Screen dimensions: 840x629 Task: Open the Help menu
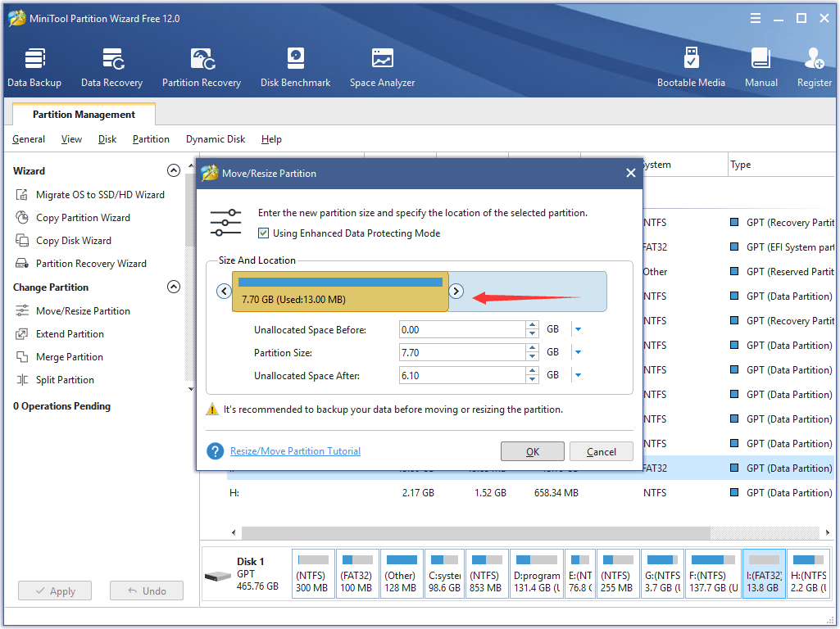coord(271,139)
